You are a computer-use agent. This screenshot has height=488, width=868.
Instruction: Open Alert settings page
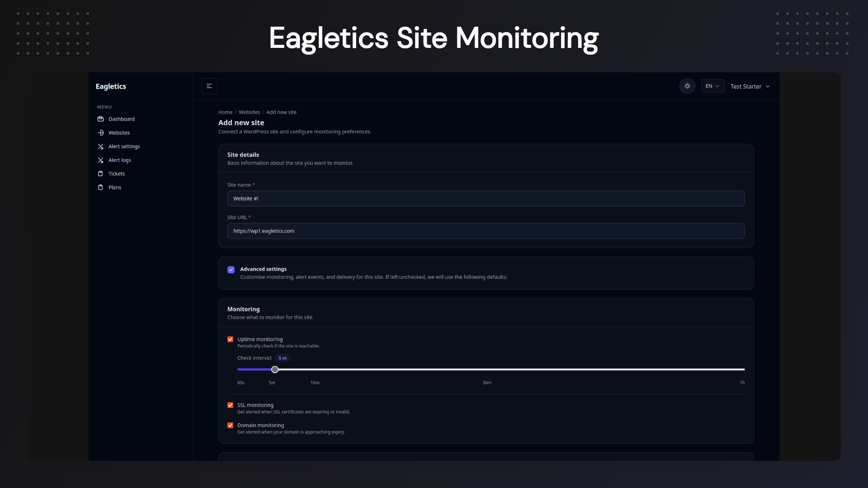coord(124,146)
